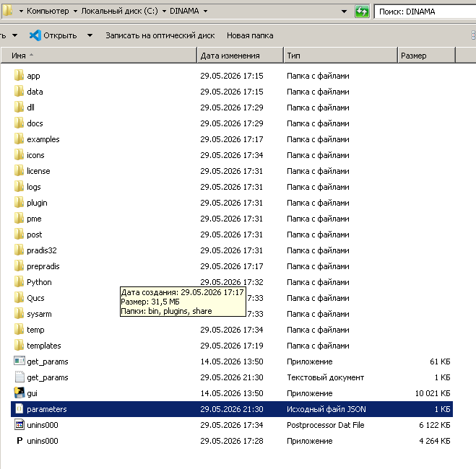Viewport: 476px width, 469px height.
Task: Click DINAMA breadcrumb segment
Action: 184,11
